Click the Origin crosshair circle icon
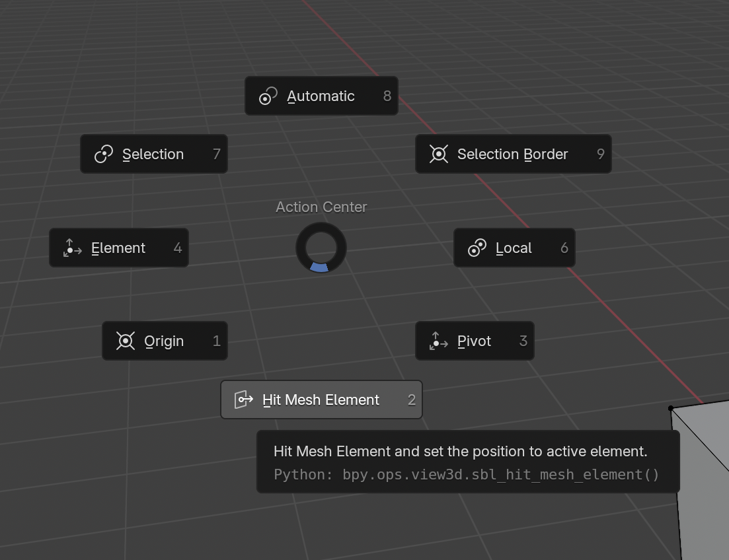729x560 pixels. click(126, 341)
